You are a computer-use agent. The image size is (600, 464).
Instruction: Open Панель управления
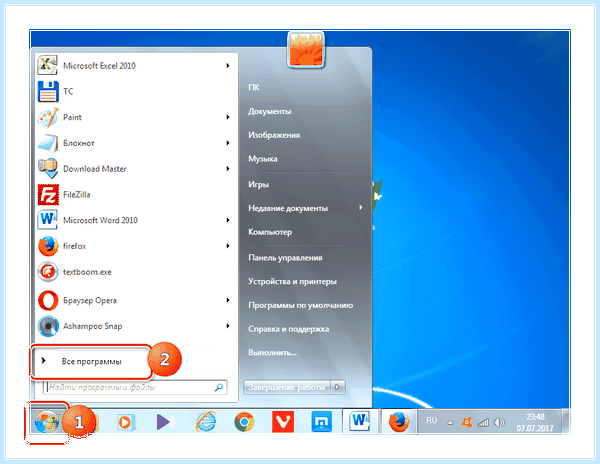pos(285,258)
